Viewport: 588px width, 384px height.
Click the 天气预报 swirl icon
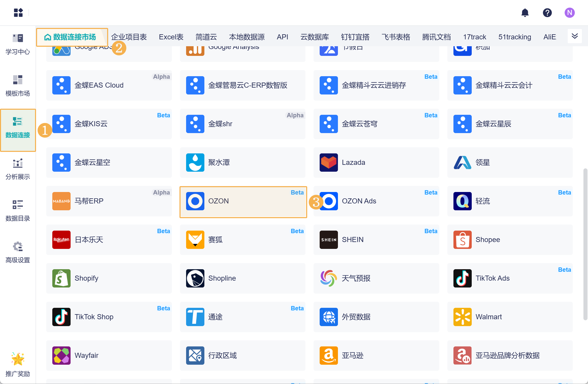(x=329, y=278)
